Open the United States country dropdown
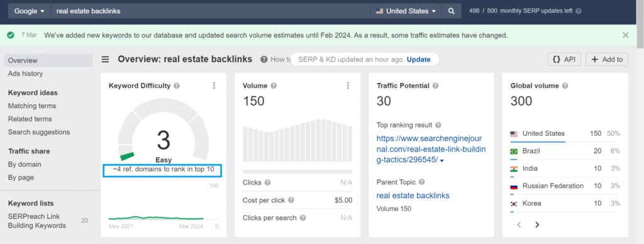The image size is (644, 244). (x=406, y=11)
